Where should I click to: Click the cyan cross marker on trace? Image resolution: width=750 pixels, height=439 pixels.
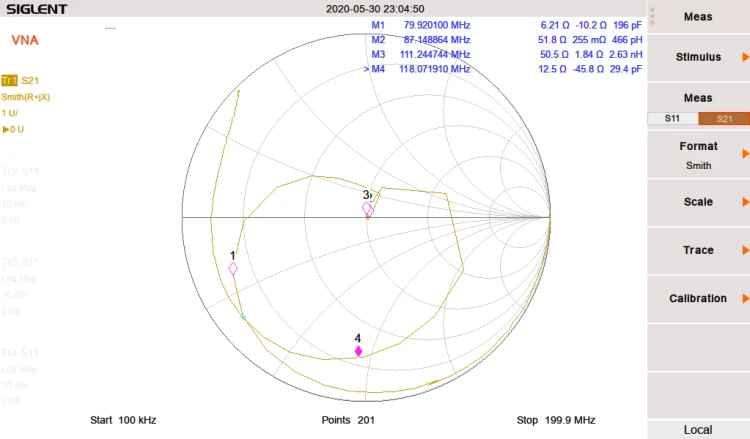click(x=243, y=317)
